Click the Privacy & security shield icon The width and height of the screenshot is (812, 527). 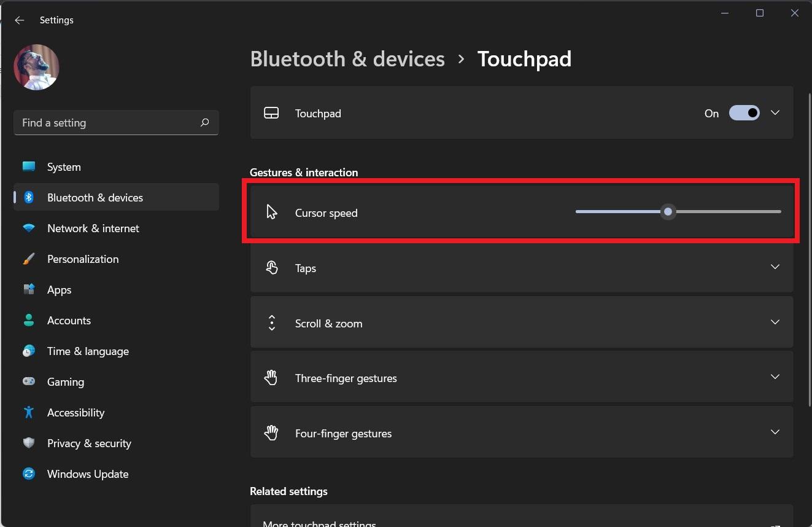[29, 443]
